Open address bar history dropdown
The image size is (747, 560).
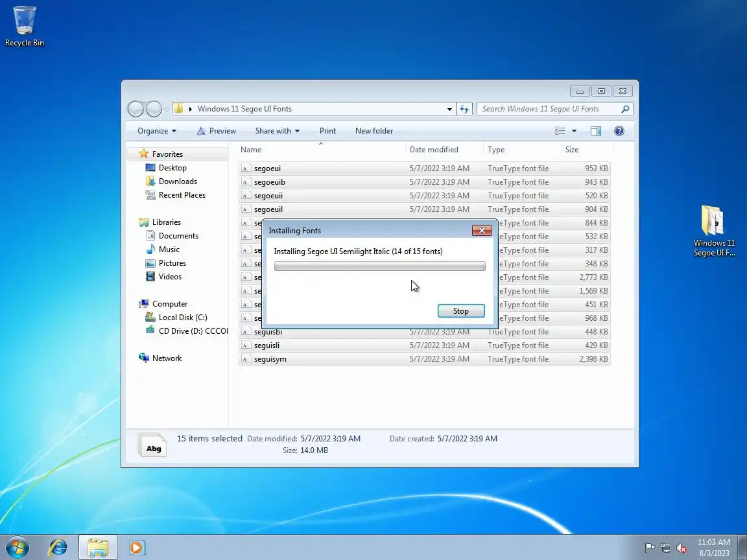pyautogui.click(x=449, y=109)
